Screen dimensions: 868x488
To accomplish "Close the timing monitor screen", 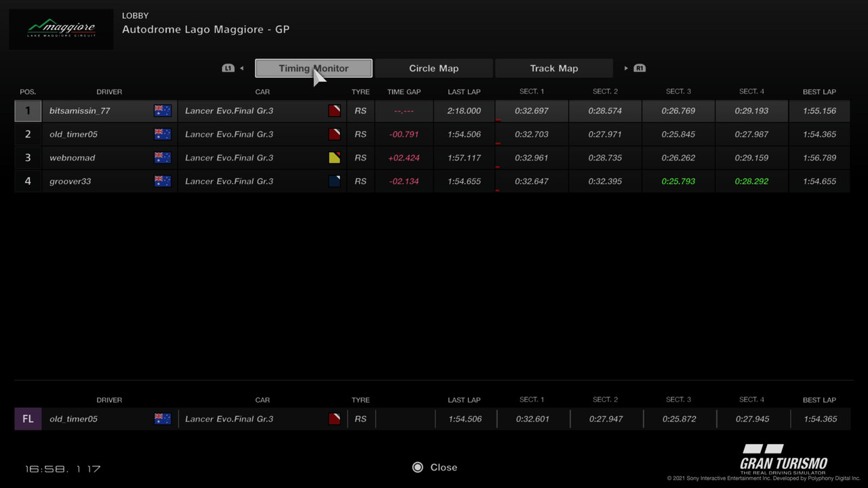I will [435, 467].
